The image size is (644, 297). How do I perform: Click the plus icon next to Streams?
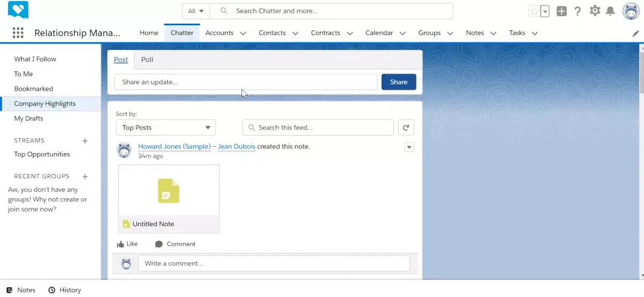point(85,141)
